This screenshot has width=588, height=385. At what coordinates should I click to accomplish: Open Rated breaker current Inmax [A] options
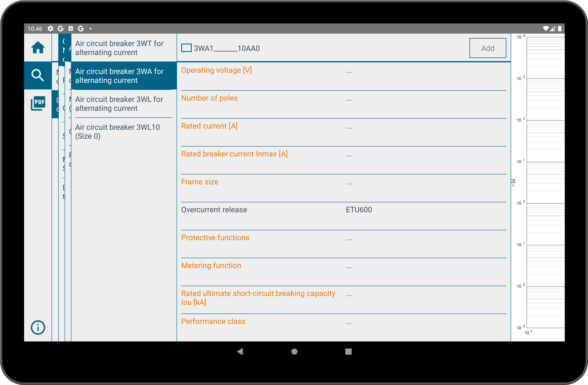pos(344,160)
